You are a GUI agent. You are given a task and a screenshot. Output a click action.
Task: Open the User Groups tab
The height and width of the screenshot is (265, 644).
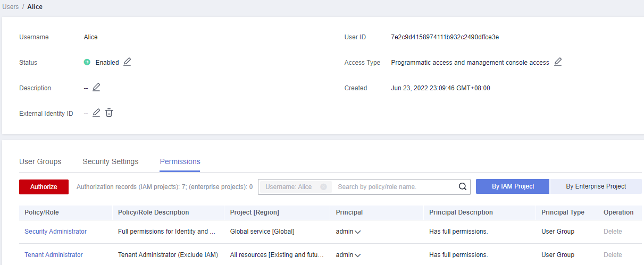(x=40, y=161)
